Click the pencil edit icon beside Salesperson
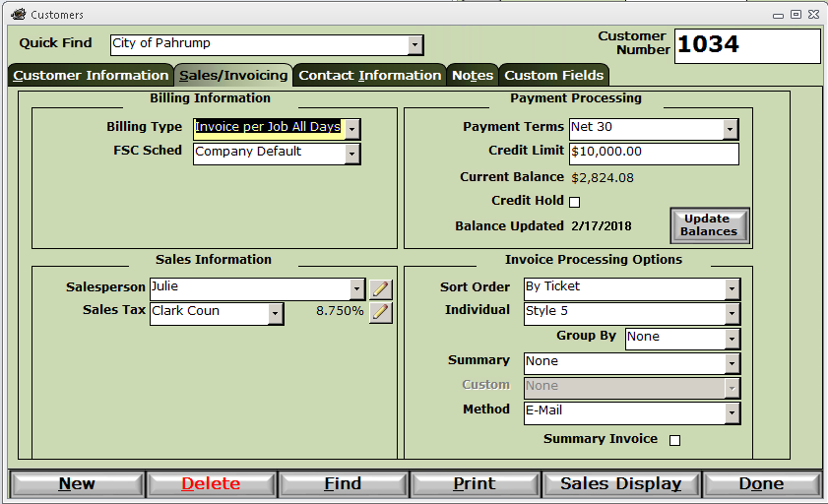This screenshot has height=504, width=828. click(x=381, y=288)
